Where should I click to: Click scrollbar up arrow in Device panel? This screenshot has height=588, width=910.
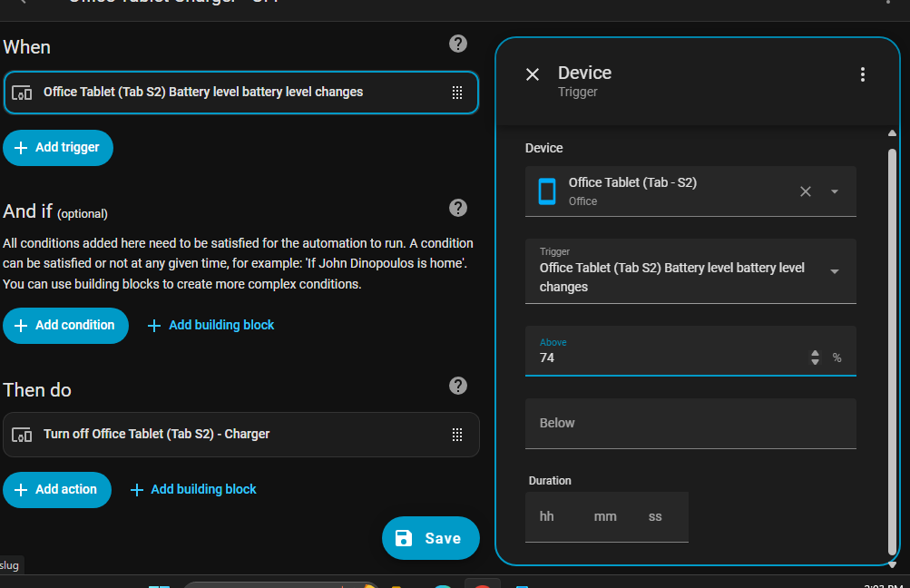coord(893,133)
